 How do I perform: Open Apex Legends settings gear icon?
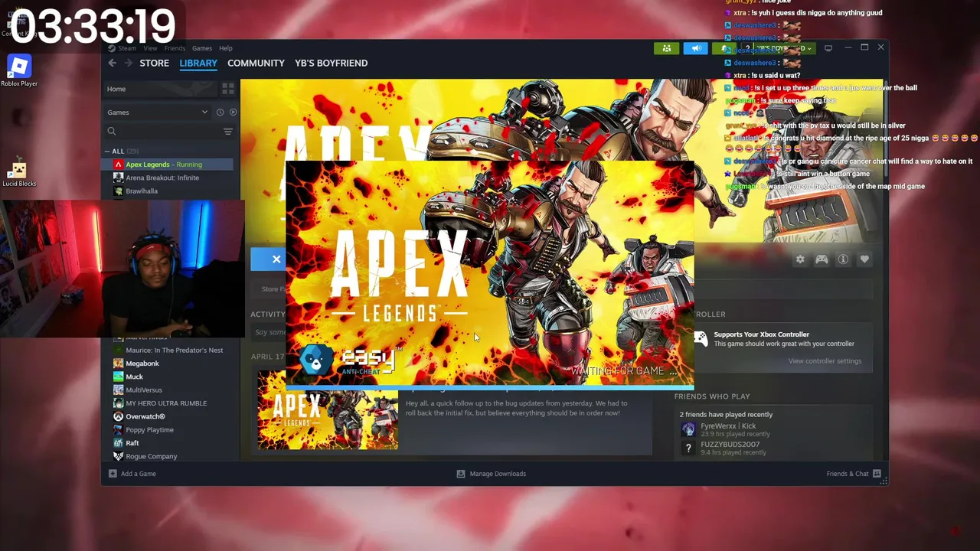800,259
